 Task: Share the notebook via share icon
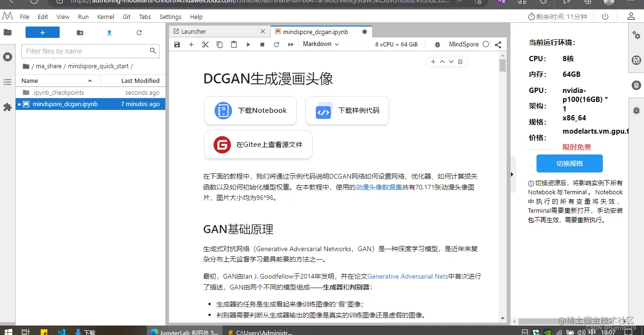[498, 44]
